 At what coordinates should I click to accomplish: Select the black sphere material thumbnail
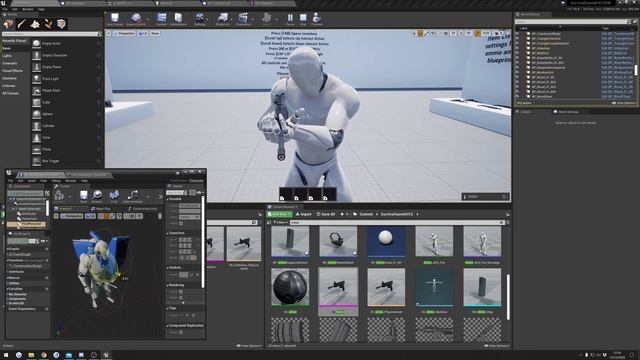click(290, 287)
